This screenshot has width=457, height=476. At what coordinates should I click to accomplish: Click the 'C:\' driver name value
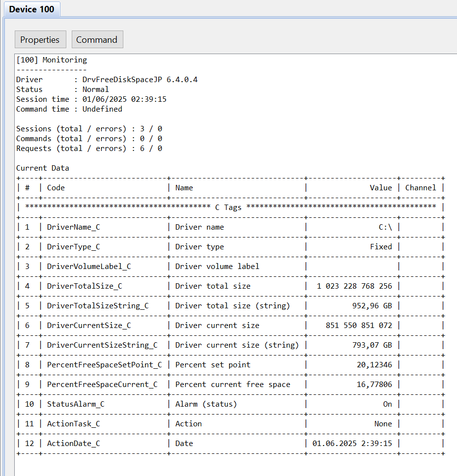pos(385,227)
